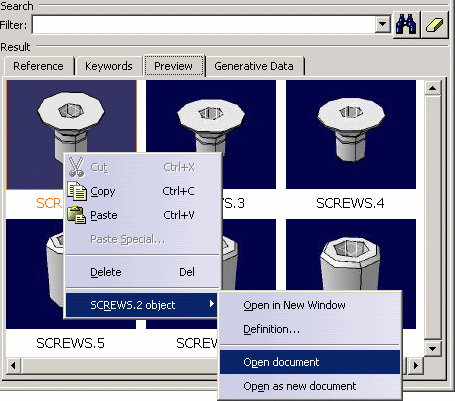Screen dimensions: 455x401
Task: Click the horizontal scrollbar left arrow
Action: (x=13, y=365)
